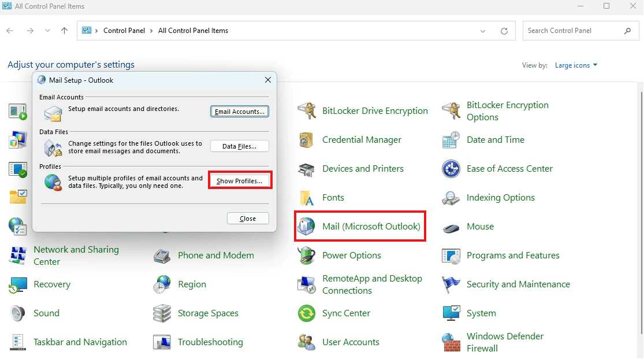Select Control Panel in the breadcrumb
Image resolution: width=644 pixels, height=359 pixels.
[124, 31]
